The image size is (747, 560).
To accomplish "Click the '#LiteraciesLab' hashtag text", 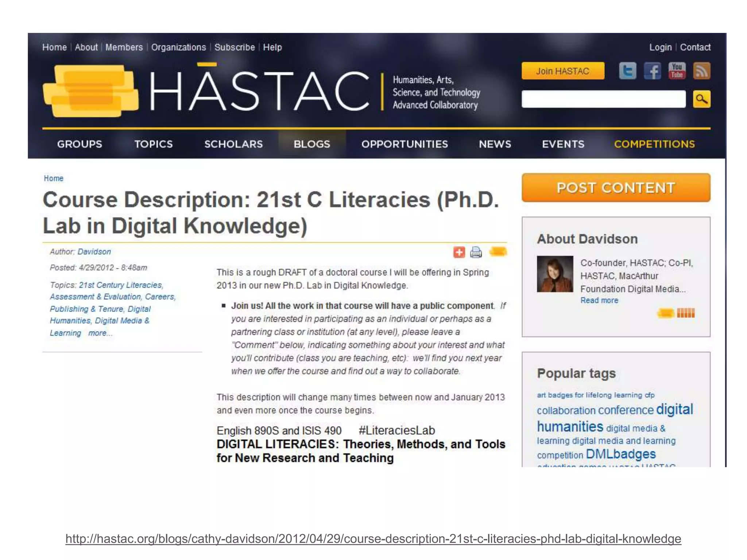I will click(x=397, y=430).
